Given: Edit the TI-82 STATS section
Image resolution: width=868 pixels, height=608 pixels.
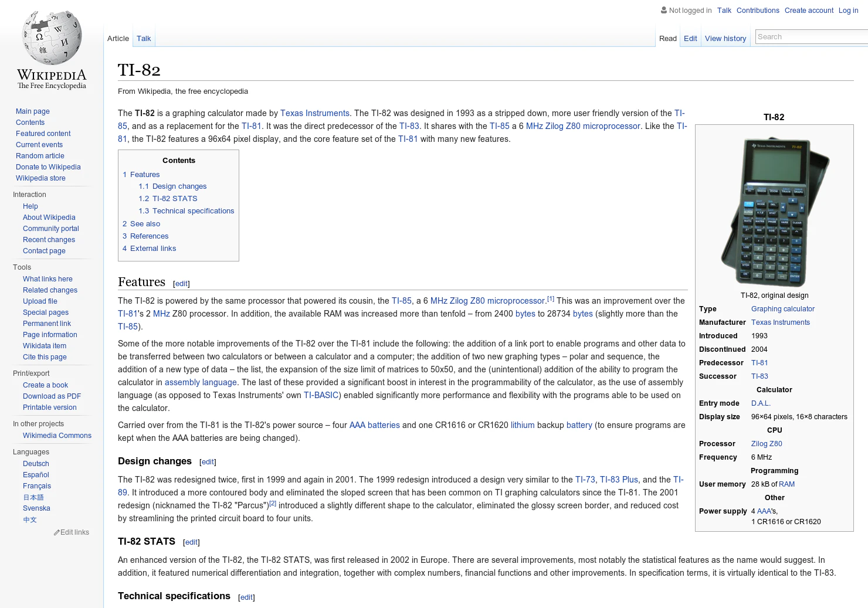Looking at the screenshot, I should coord(192,542).
